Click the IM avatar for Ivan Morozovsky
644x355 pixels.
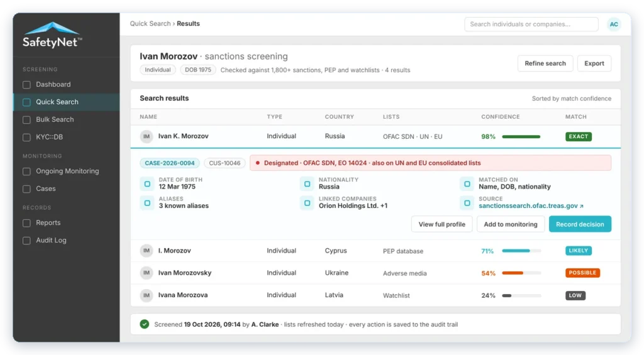(146, 273)
